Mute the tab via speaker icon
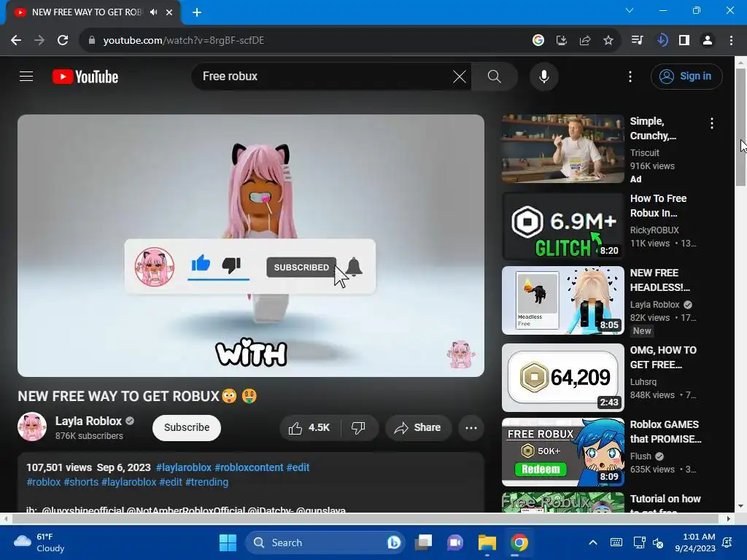 [x=153, y=12]
